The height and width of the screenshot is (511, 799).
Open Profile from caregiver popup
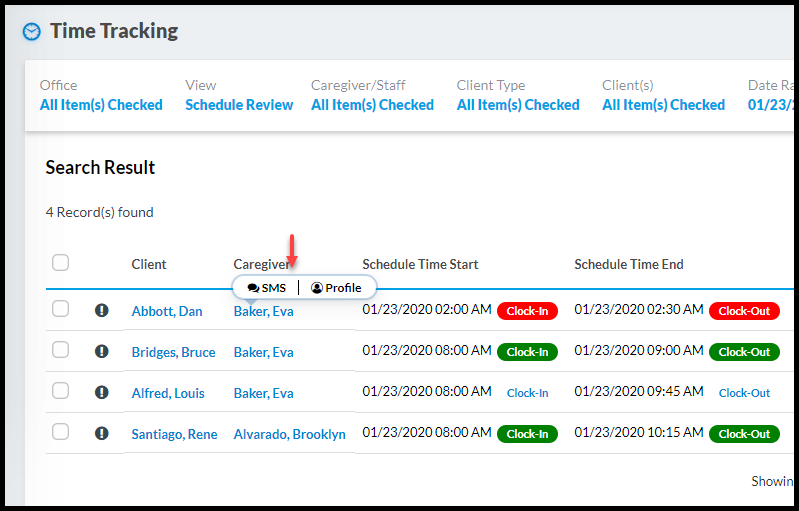pyautogui.click(x=336, y=288)
